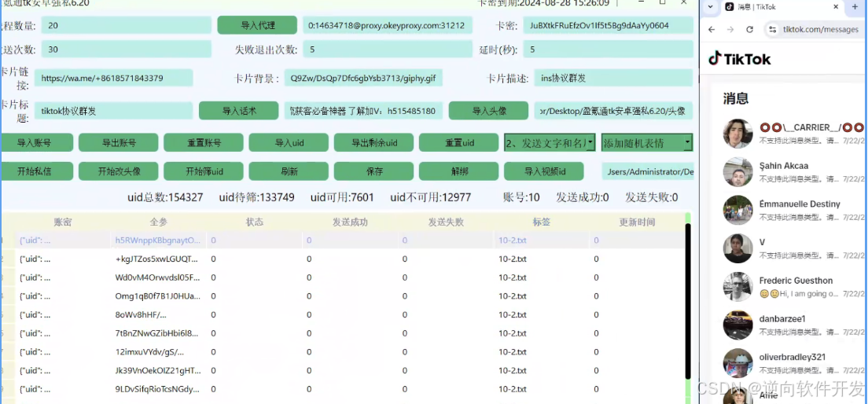
Task: Click the 导出账号 button
Action: pyautogui.click(x=119, y=143)
